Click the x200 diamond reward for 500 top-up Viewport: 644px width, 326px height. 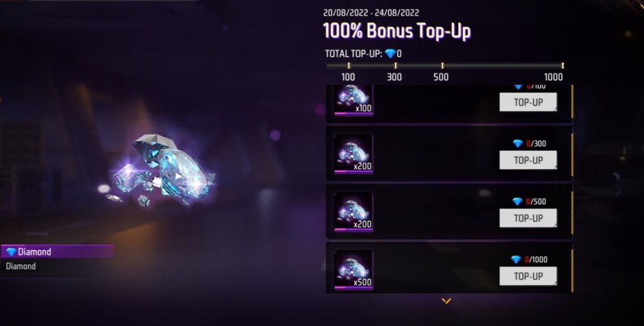click(353, 212)
